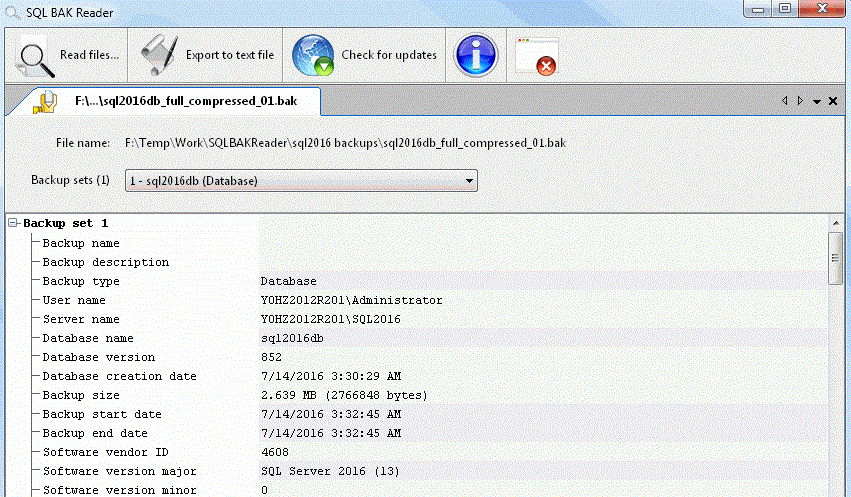This screenshot has width=851, height=497.
Task: Minimize the SQL BAK Reader window
Action: pyautogui.click(x=758, y=9)
